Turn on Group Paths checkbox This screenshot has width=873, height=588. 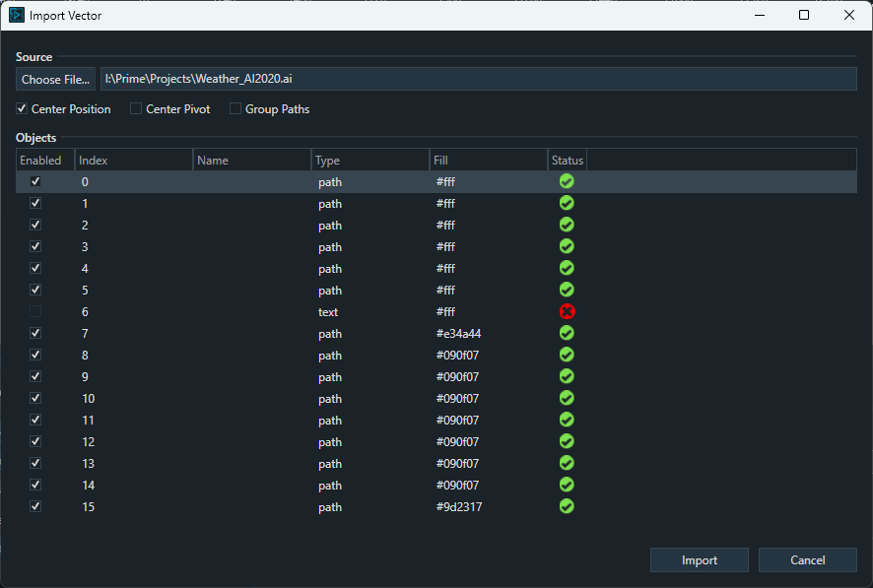[x=235, y=109]
